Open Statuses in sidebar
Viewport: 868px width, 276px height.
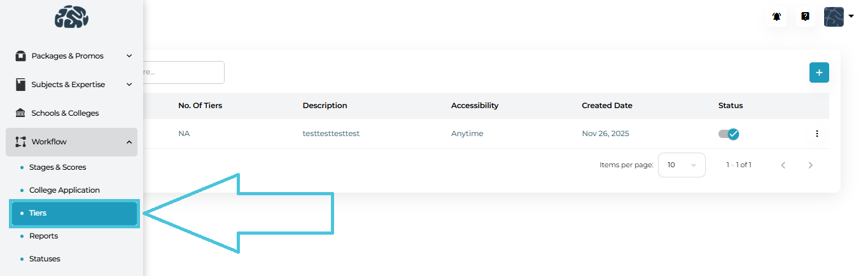[45, 259]
